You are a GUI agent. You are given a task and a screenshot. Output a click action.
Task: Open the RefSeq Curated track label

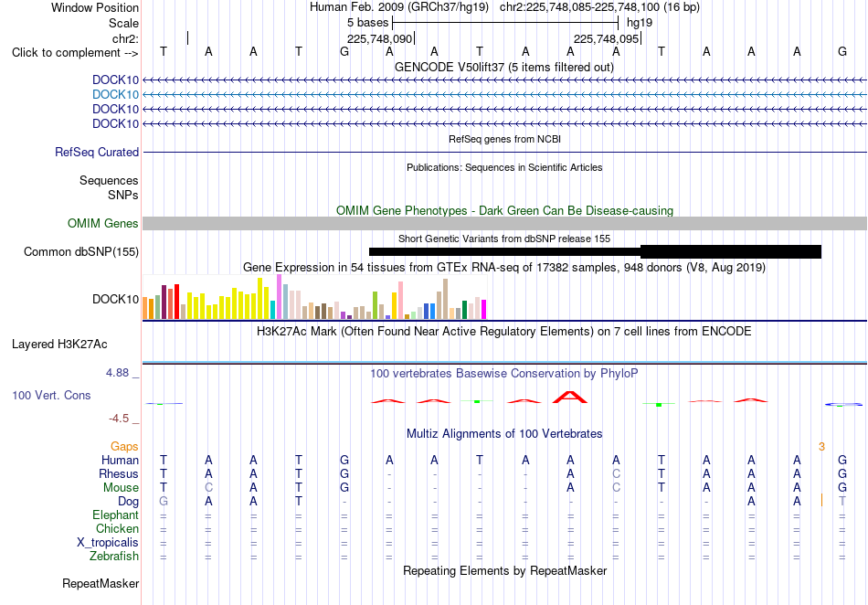point(96,153)
